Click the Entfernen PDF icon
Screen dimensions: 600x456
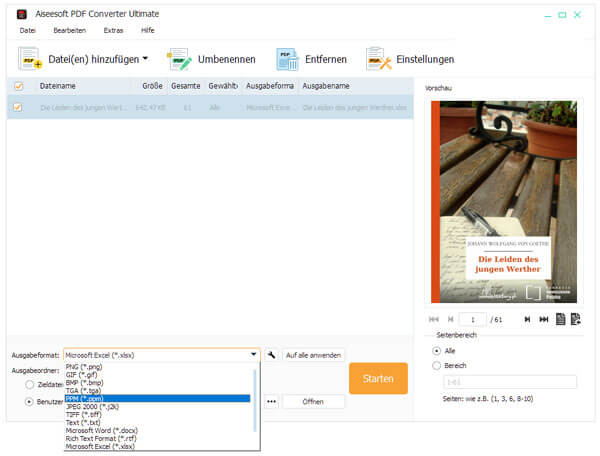tap(288, 59)
